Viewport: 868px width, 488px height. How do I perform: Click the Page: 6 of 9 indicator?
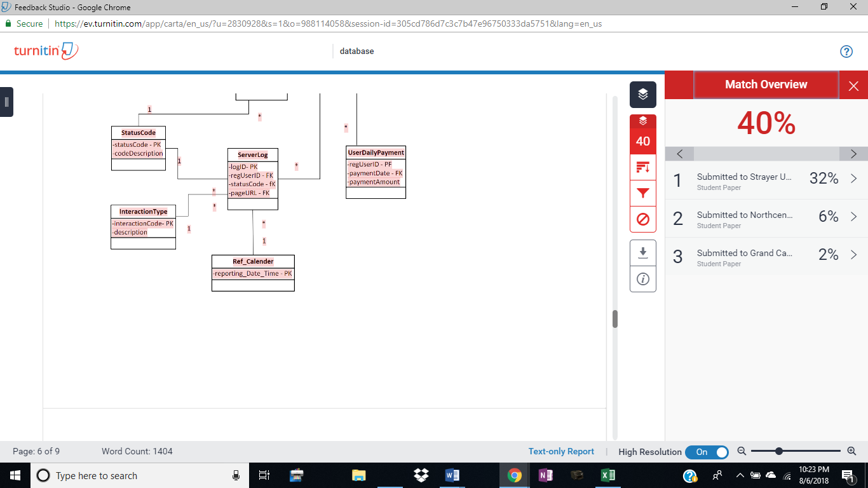coord(36,451)
